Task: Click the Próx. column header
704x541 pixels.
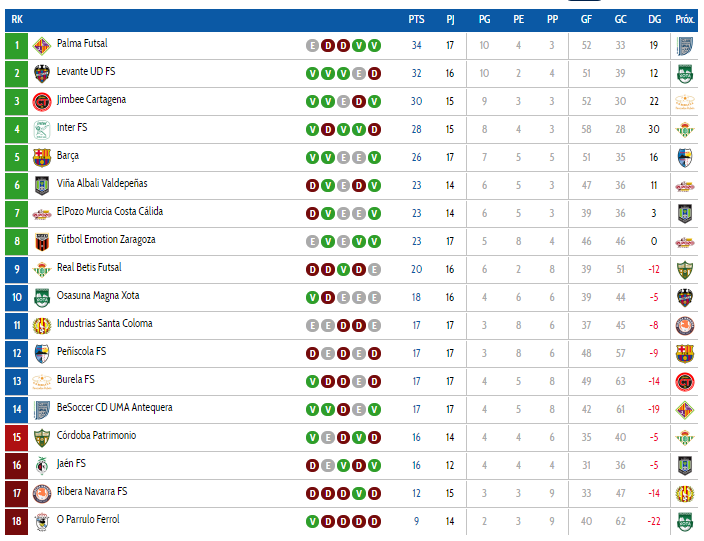Action: coord(685,19)
